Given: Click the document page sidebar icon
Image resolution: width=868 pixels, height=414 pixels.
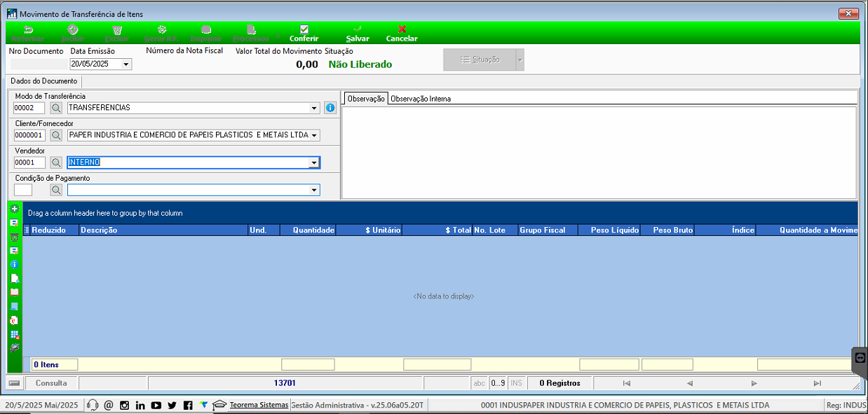Looking at the screenshot, I should (x=14, y=279).
